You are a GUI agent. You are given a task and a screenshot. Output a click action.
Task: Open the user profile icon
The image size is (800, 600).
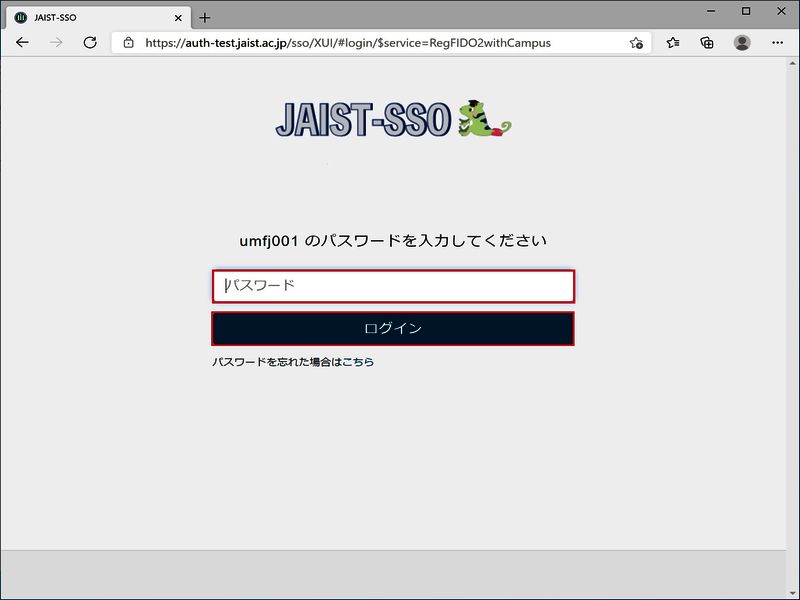pos(742,43)
